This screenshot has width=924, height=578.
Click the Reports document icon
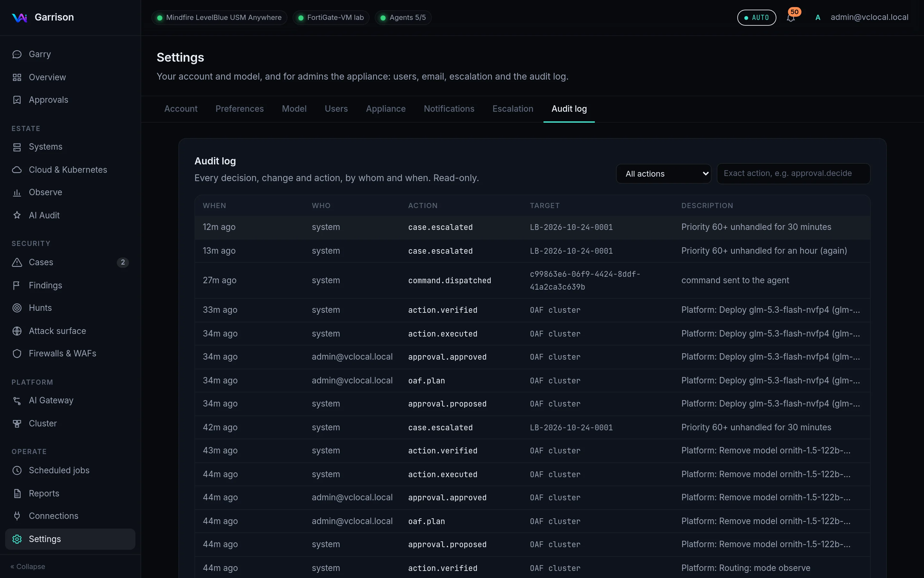[x=17, y=493]
